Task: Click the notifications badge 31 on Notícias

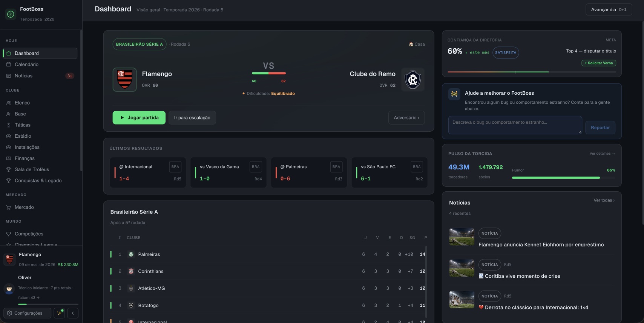Action: pos(69,76)
